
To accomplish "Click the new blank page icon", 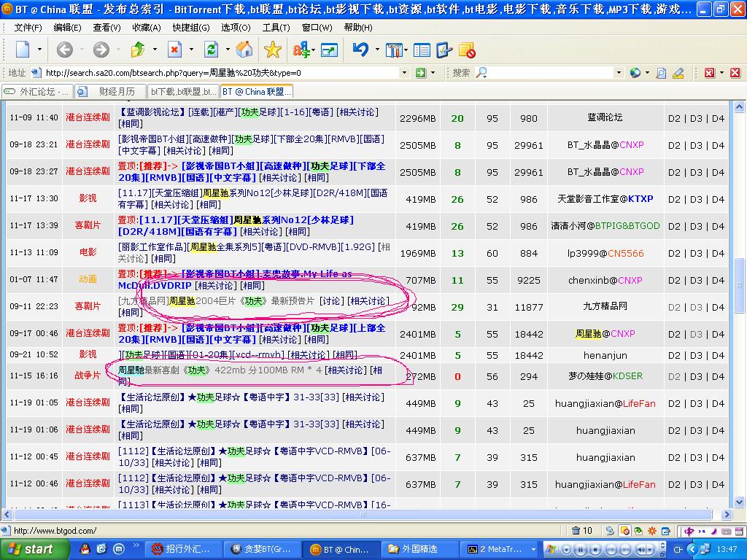I will [x=23, y=50].
